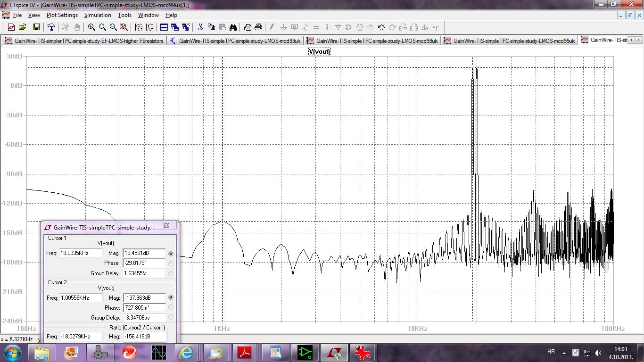The image size is (644, 362).
Task: Close the cursor readout dialog
Action: (x=166, y=226)
